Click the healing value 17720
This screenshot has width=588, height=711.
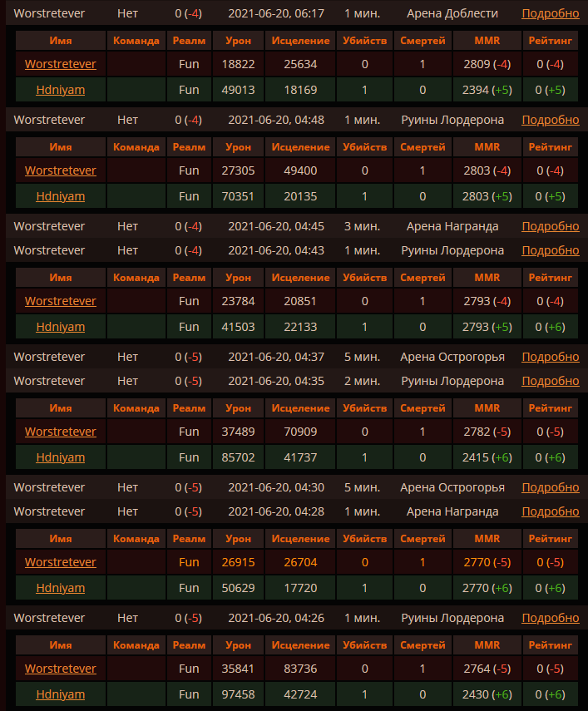300,589
